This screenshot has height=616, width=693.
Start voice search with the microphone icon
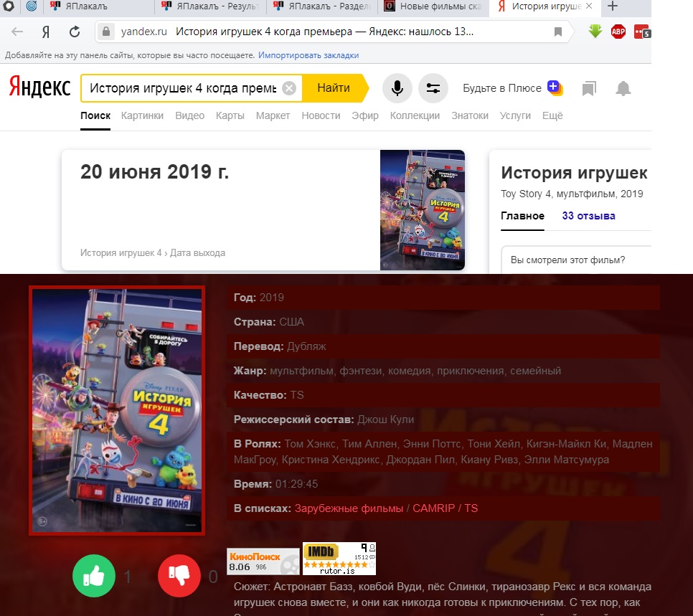pyautogui.click(x=397, y=88)
